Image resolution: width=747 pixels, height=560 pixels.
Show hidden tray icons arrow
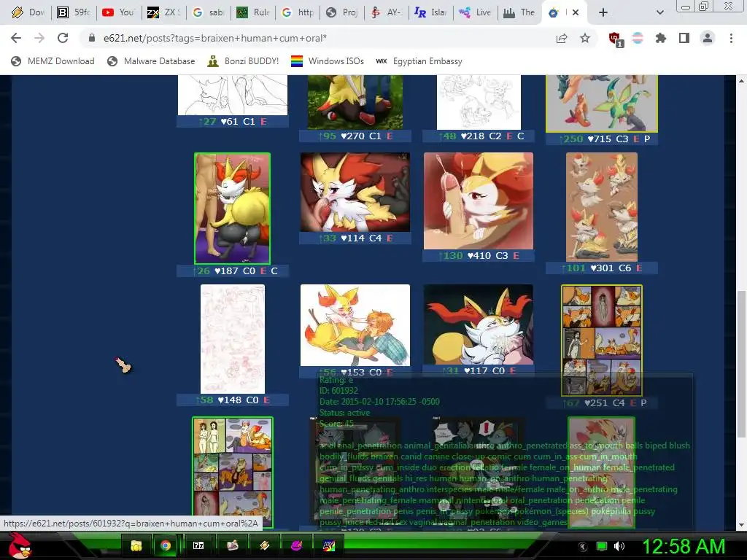583,547
